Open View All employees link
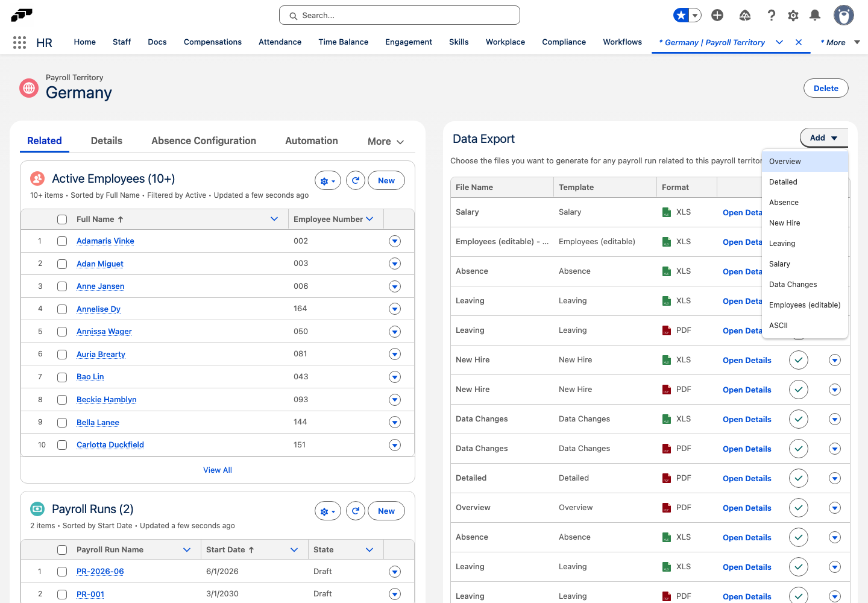Image resolution: width=868 pixels, height=603 pixels. point(218,470)
